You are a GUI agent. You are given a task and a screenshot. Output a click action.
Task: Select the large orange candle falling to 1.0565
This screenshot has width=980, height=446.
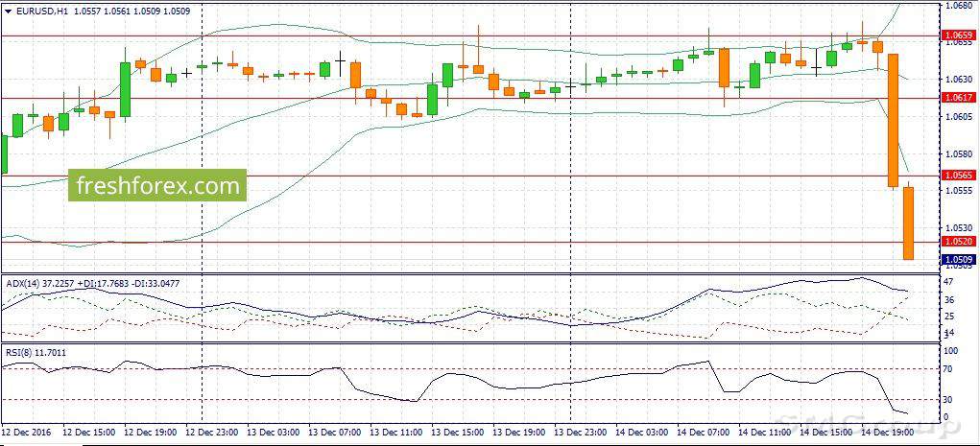click(x=893, y=121)
